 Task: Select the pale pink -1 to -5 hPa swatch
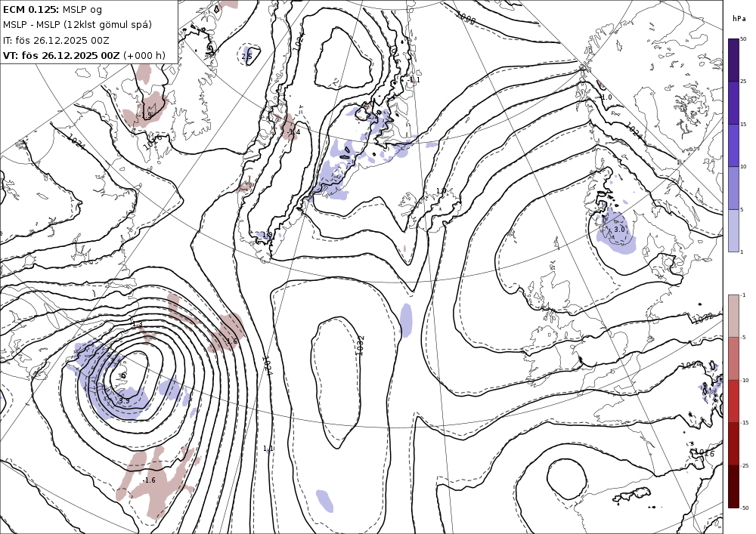pos(733,316)
